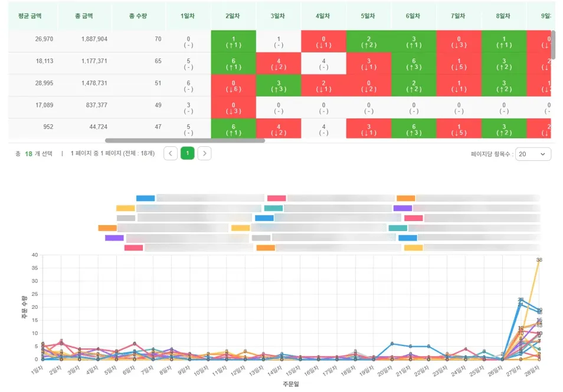This screenshot has width=563, height=392.
Task: Click red 7일차 cell in 952 row
Action: (459, 129)
